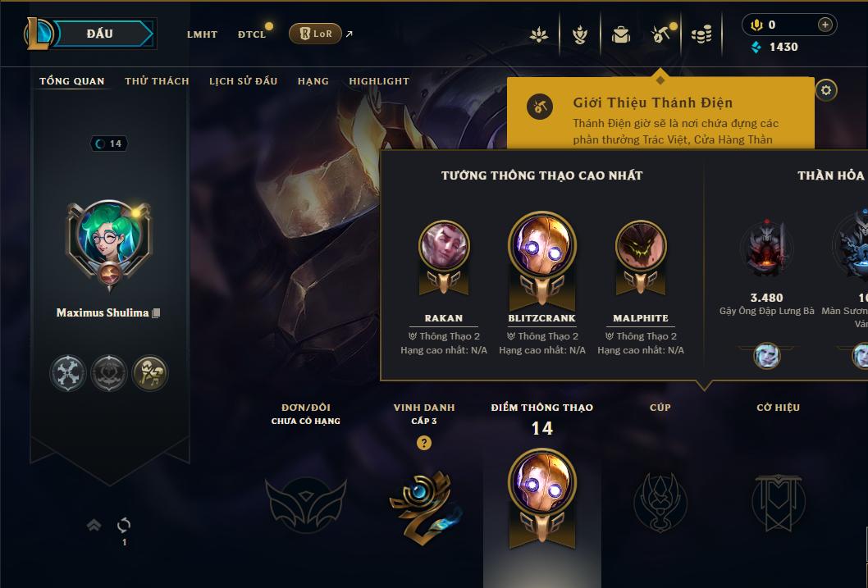The width and height of the screenshot is (868, 588).
Task: Copy Riot ID next to Maximus Shulima
Action: coord(156,313)
